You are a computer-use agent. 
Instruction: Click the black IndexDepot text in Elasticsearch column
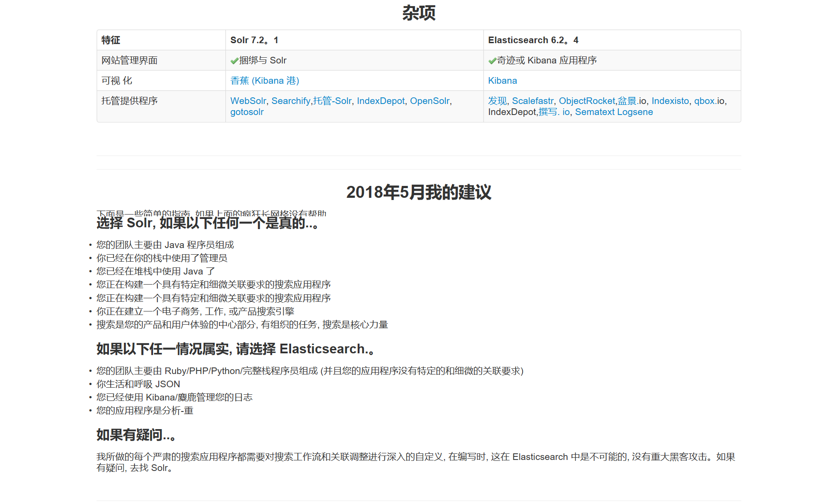click(x=512, y=112)
